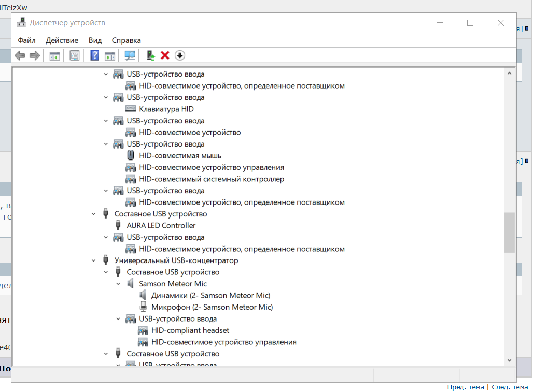
Task: Collapse the Samson Meteor Mic node
Action: (118, 284)
